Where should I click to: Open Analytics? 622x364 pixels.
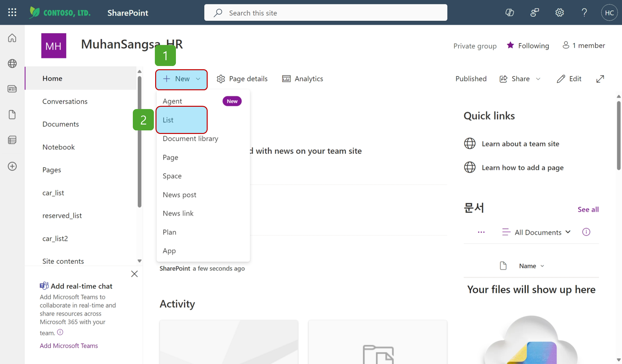[303, 79]
